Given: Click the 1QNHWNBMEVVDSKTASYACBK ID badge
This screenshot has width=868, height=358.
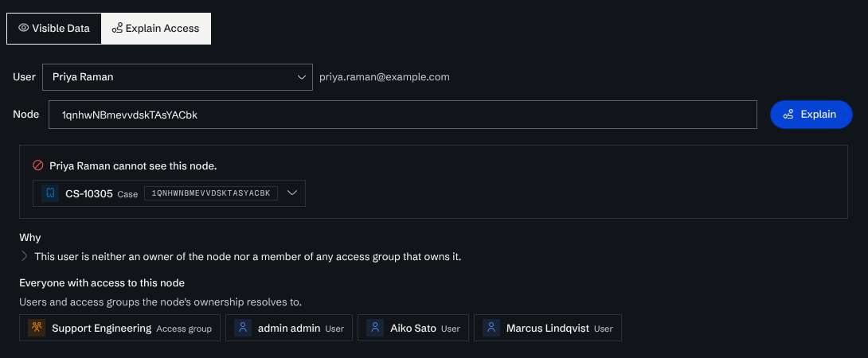Looking at the screenshot, I should point(211,193).
